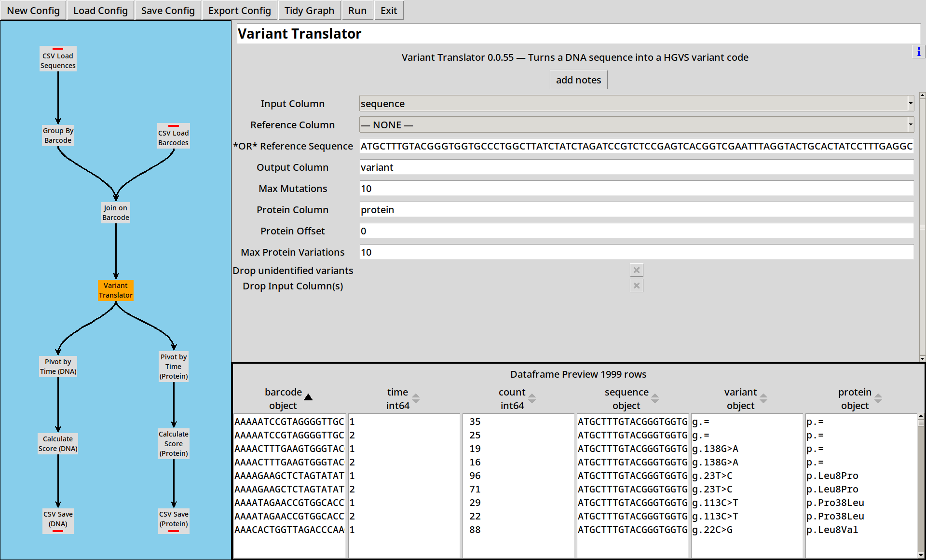926x560 pixels.
Task: Select the Variant Translator node
Action: (x=116, y=290)
